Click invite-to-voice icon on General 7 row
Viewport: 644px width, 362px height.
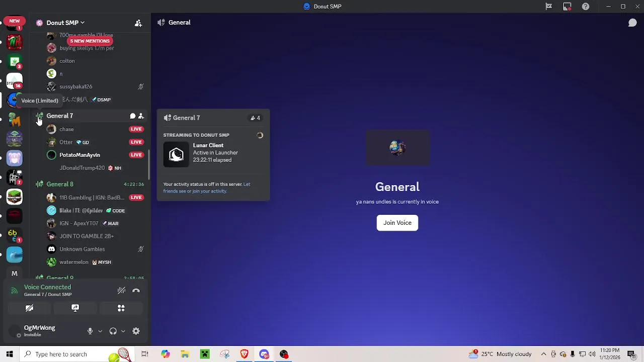point(141,116)
